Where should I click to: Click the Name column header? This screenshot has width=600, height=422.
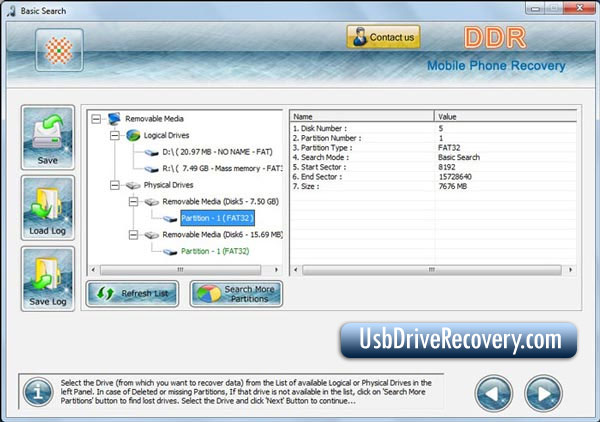coord(362,116)
